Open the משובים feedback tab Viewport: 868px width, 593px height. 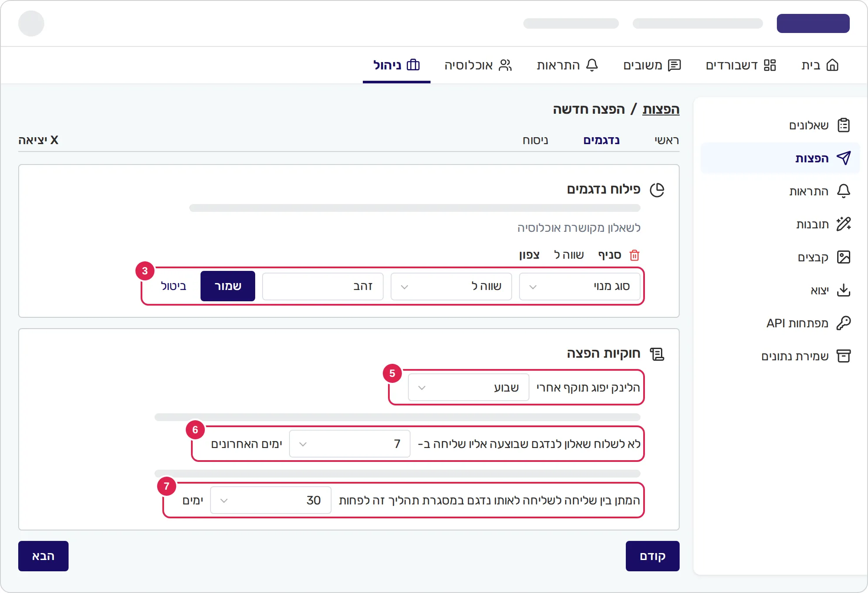coord(652,65)
